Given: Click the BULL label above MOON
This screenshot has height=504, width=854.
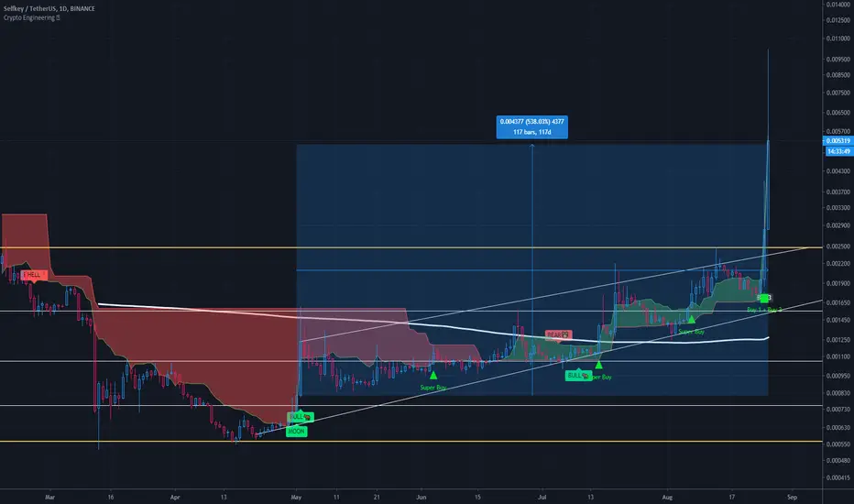Looking at the screenshot, I should pyautogui.click(x=301, y=417).
